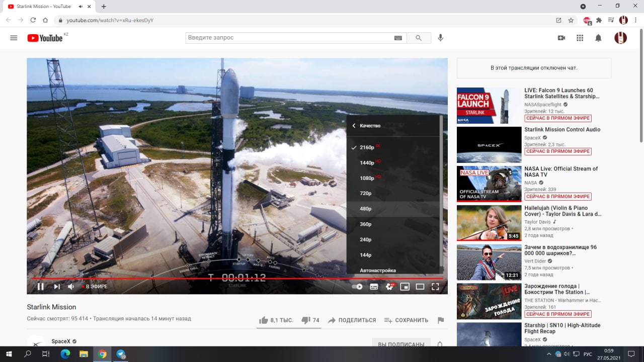
Task: Click the Taylor Davis channel name
Action: [537, 222]
